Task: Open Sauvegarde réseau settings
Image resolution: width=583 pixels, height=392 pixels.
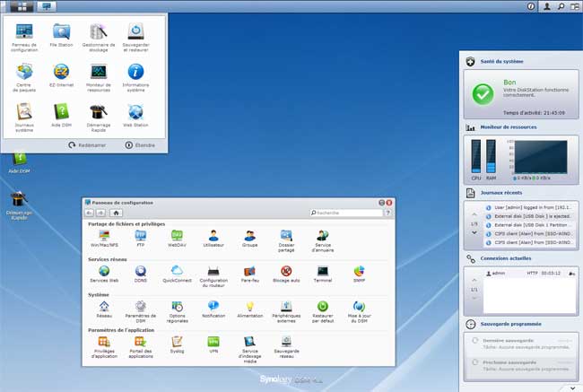Action: pyautogui.click(x=286, y=347)
